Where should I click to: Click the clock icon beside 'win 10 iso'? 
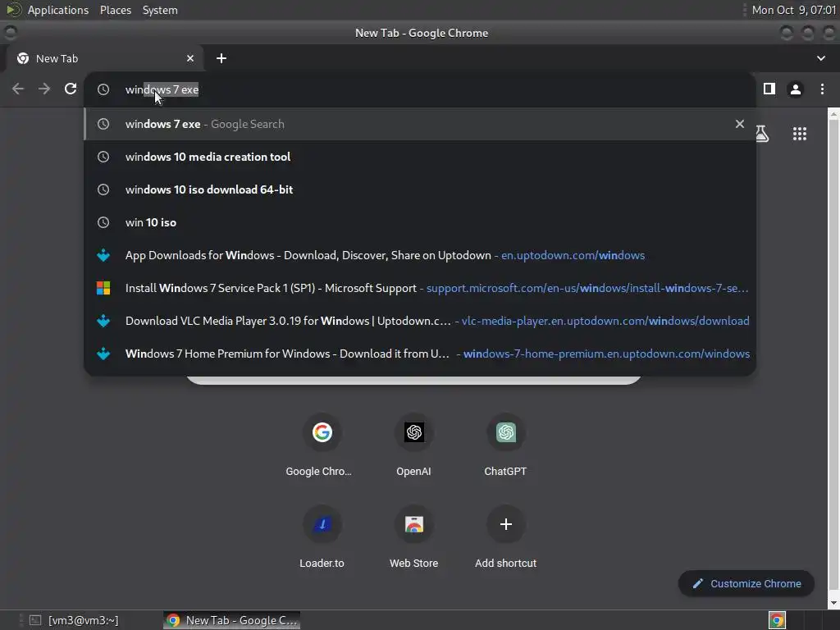103,222
